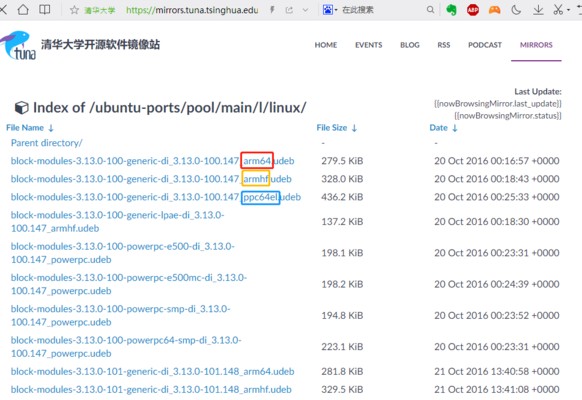Open the downloads arrow icon

click(x=538, y=10)
